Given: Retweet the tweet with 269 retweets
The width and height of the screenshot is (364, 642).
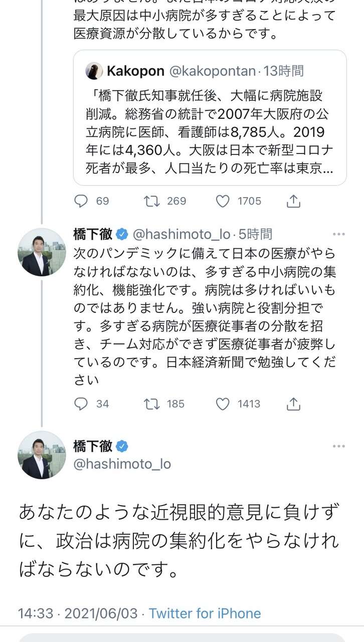Looking at the screenshot, I should coord(150,201).
